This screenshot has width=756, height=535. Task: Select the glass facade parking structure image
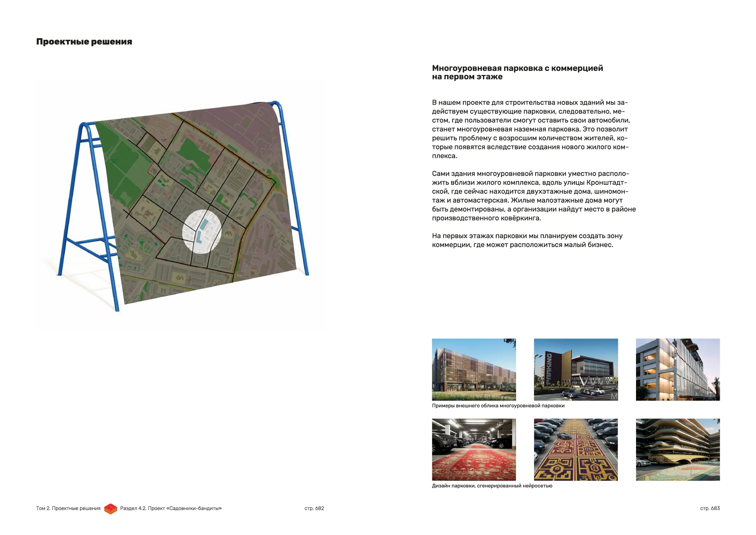coord(677,369)
